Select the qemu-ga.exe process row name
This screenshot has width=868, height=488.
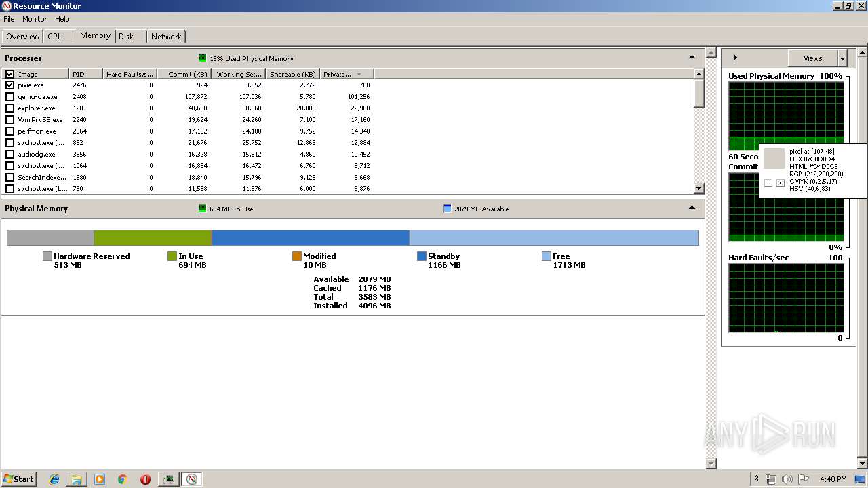37,97
